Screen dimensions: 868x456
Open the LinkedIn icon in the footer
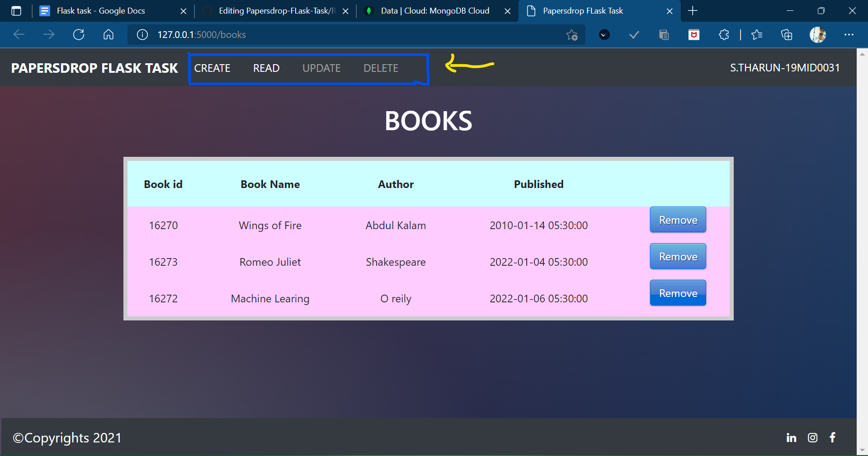click(791, 437)
